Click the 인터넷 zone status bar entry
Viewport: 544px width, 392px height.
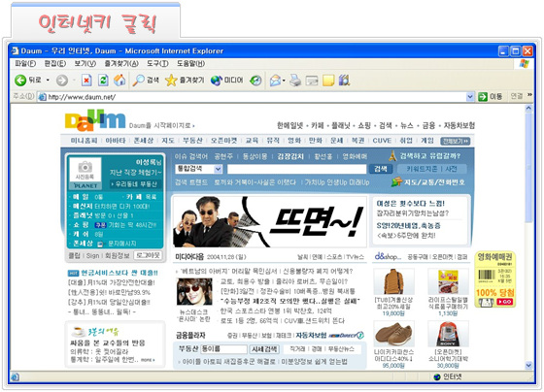(x=448, y=376)
